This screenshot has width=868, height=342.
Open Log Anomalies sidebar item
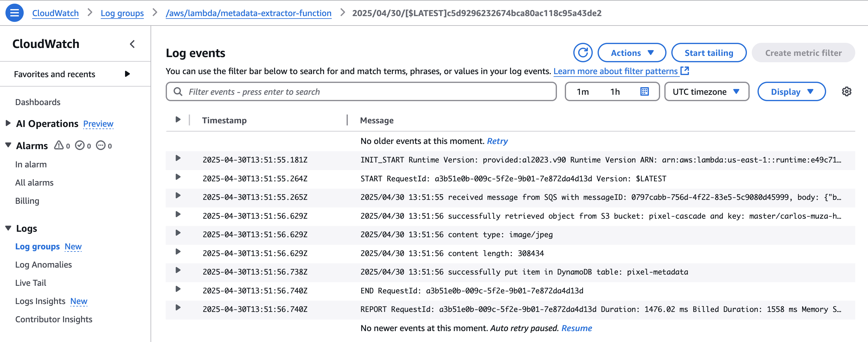point(43,265)
